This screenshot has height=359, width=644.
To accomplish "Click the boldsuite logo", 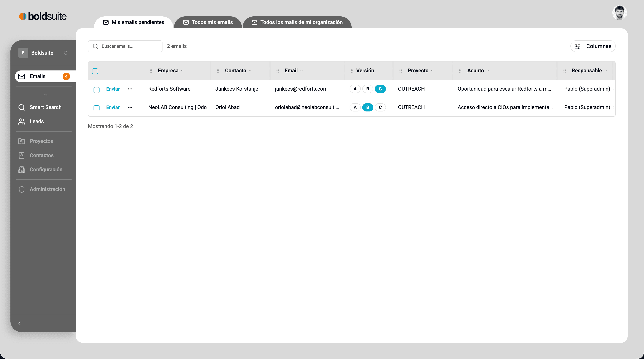I will (43, 16).
